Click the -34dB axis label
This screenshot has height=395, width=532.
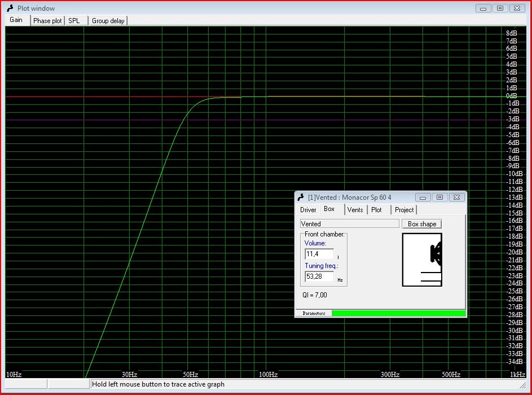[x=515, y=361]
